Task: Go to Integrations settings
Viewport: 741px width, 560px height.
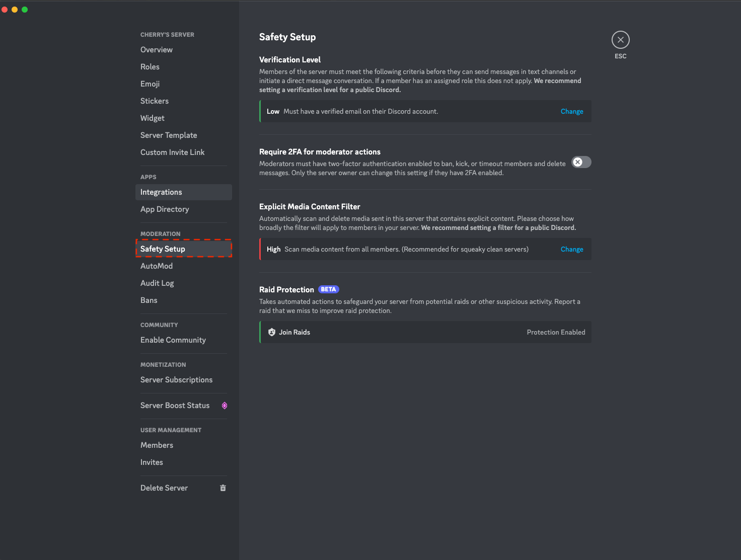Action: point(161,192)
